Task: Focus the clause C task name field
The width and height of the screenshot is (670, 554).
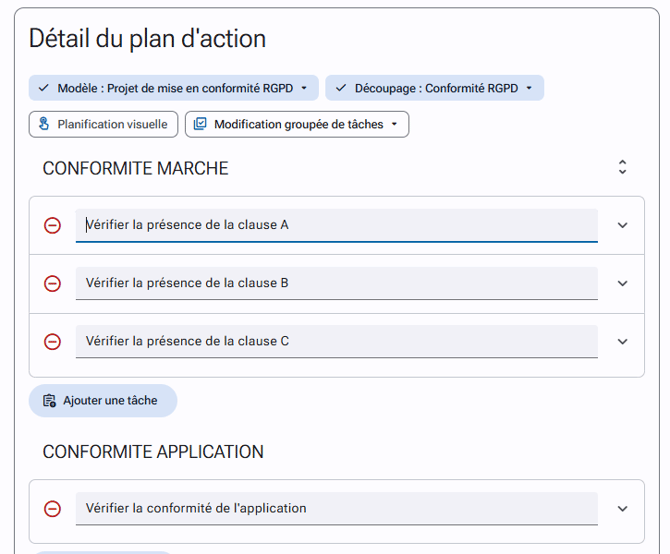Action: 337,341
